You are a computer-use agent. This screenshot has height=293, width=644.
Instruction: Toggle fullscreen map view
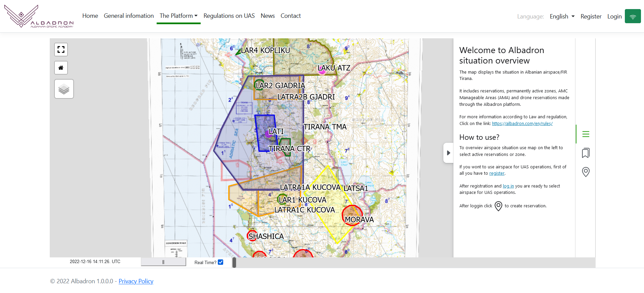[61, 50]
